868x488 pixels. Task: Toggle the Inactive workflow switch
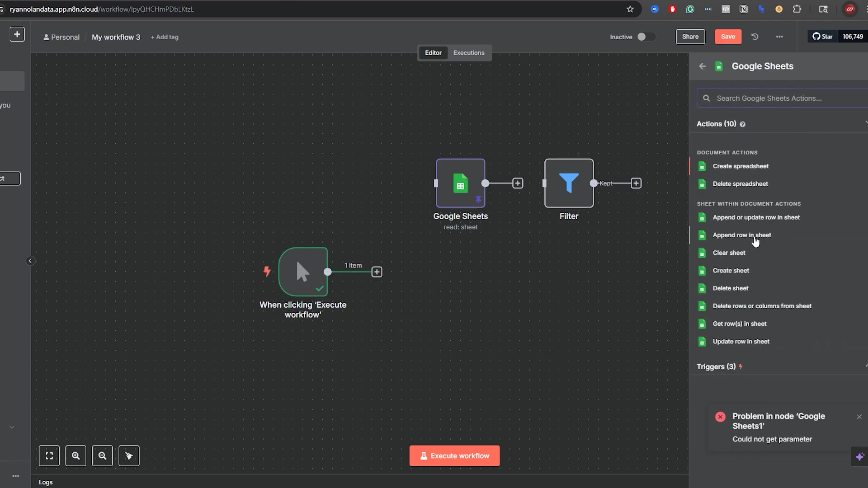(646, 37)
